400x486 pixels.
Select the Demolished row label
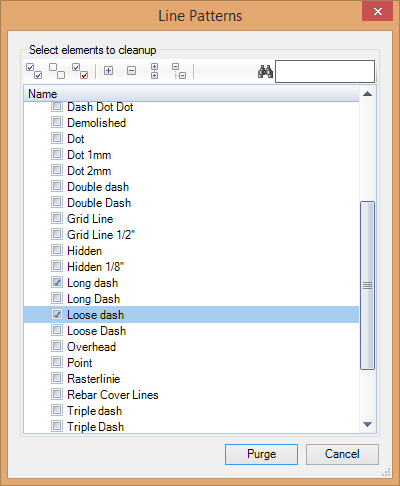pyautogui.click(x=97, y=123)
